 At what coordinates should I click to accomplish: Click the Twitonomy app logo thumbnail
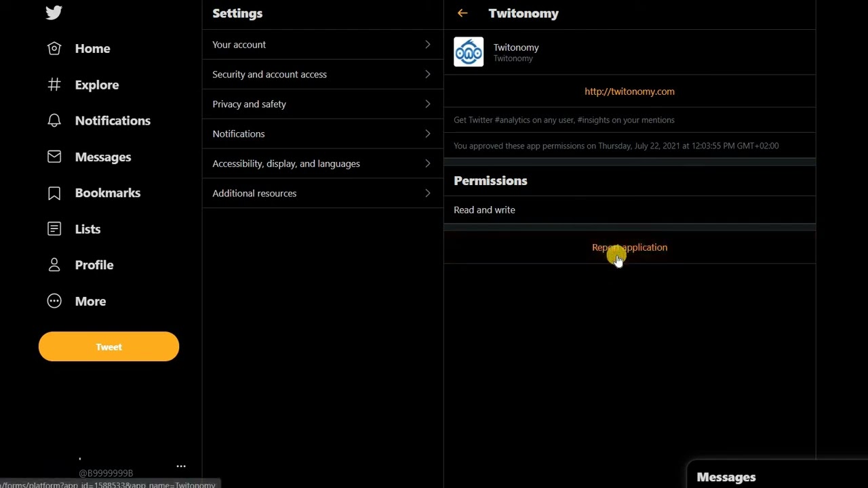[x=469, y=52]
